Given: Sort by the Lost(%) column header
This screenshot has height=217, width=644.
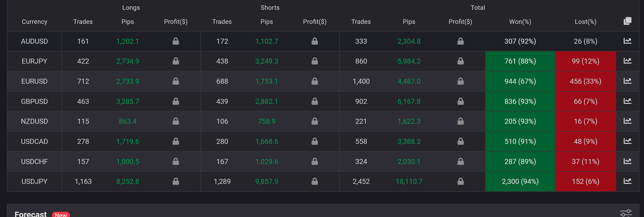Looking at the screenshot, I should tap(585, 22).
